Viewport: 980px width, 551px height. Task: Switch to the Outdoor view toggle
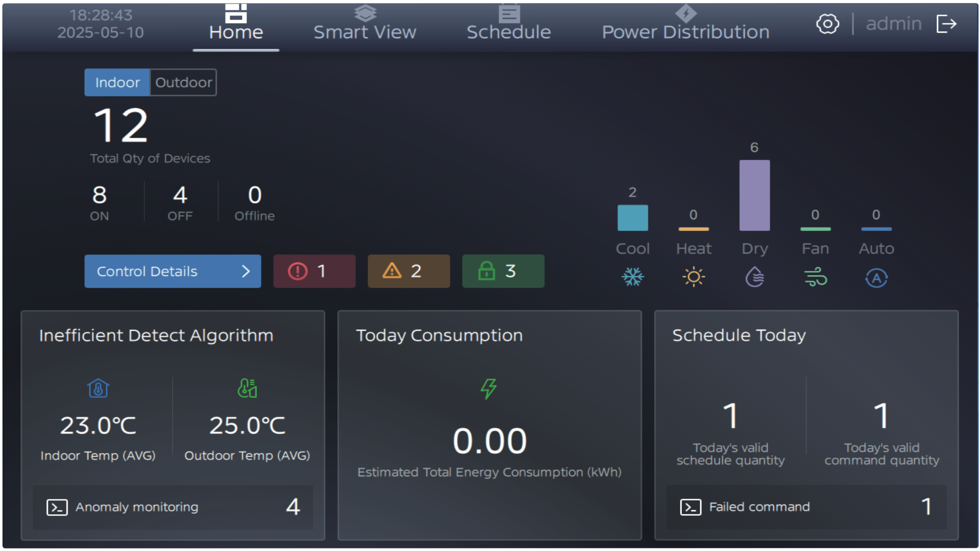[183, 83]
